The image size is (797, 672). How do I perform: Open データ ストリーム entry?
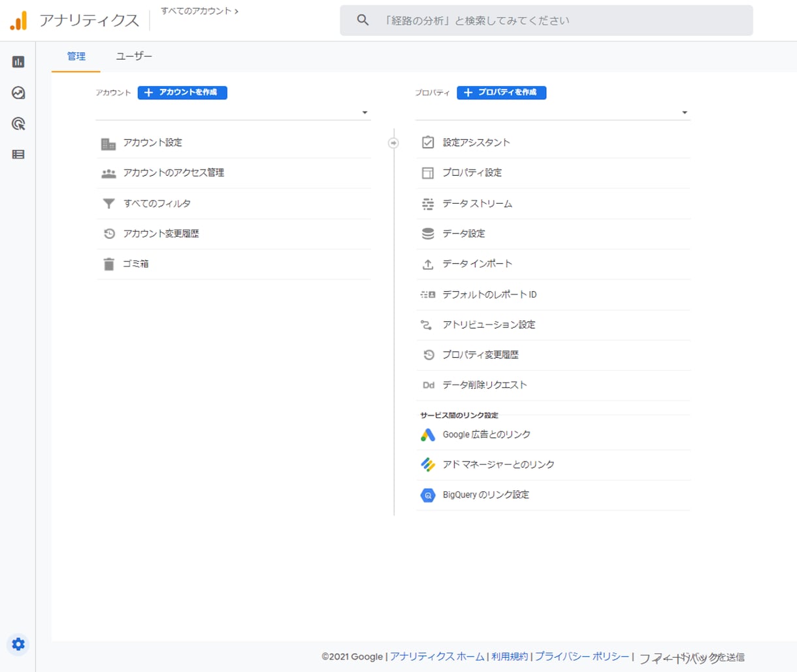pyautogui.click(x=553, y=204)
